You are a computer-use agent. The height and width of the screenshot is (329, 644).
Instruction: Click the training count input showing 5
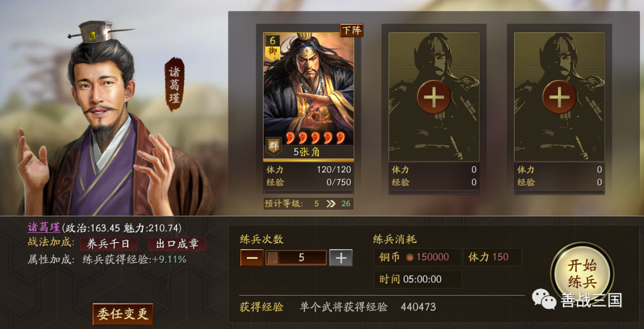[x=296, y=258]
